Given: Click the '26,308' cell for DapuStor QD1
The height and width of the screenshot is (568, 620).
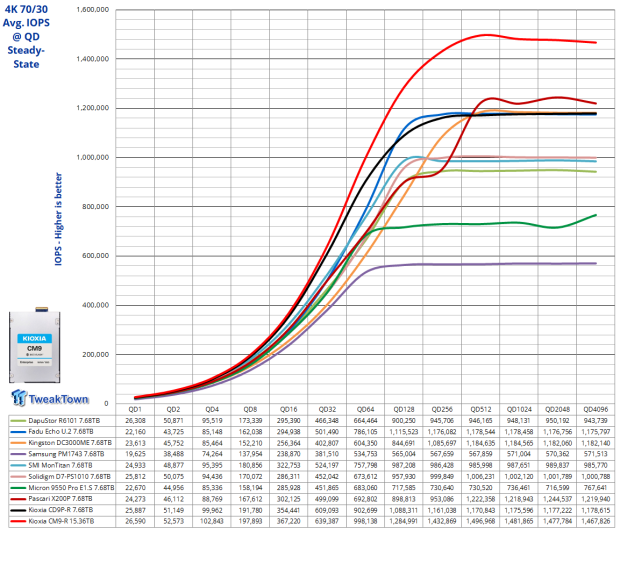Looking at the screenshot, I should [135, 420].
